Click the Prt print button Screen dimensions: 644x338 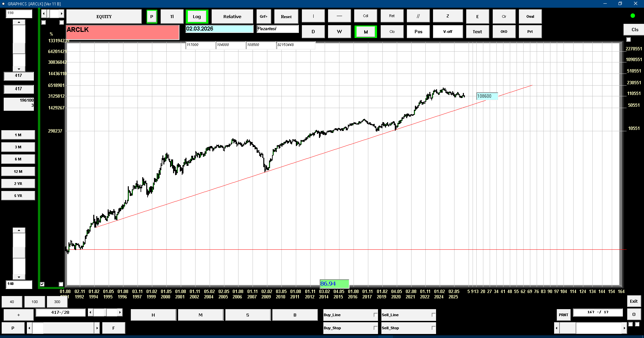pos(530,32)
